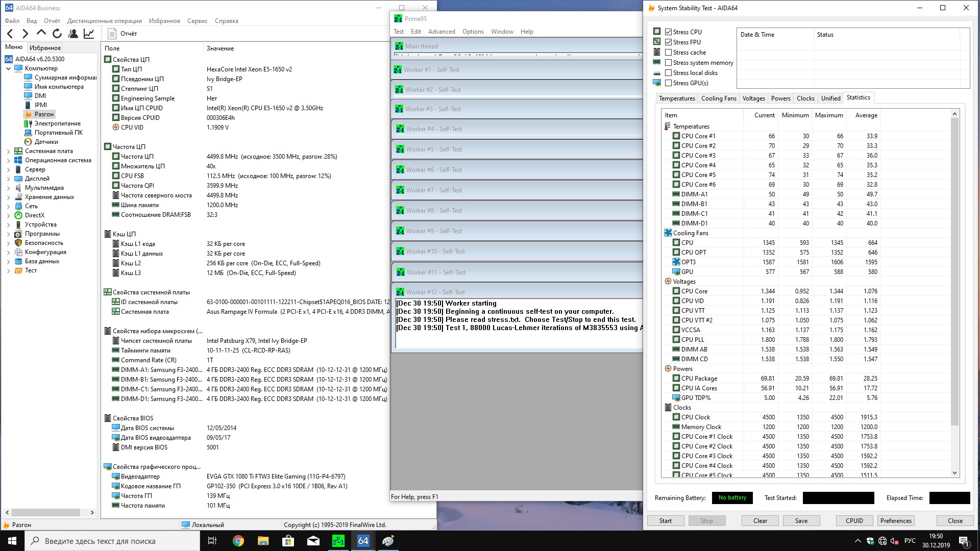
Task: Click the Prime95 taskbar icon
Action: (338, 541)
